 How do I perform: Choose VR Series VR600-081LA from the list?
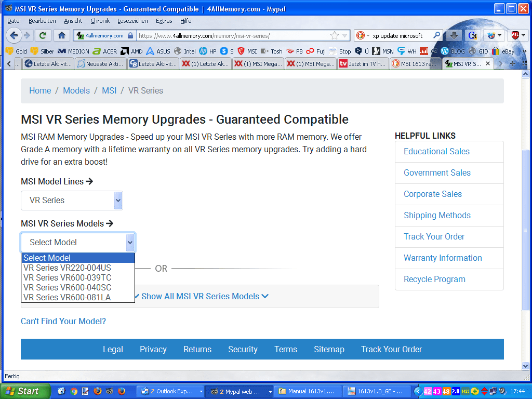[78, 297]
